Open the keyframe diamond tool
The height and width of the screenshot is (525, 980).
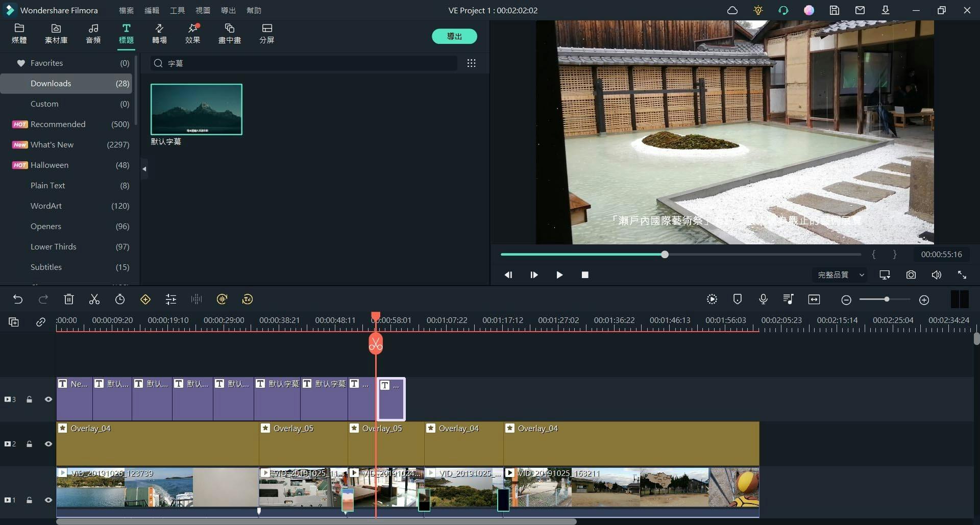(x=145, y=299)
